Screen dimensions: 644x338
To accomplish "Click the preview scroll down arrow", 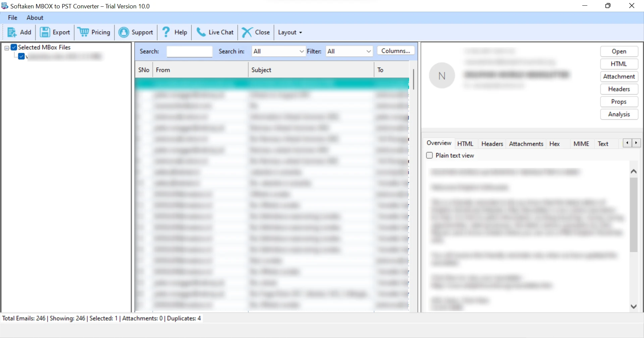I will click(x=634, y=307).
